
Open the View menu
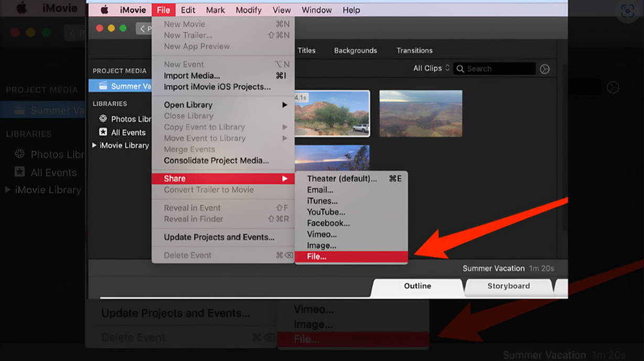click(x=282, y=10)
